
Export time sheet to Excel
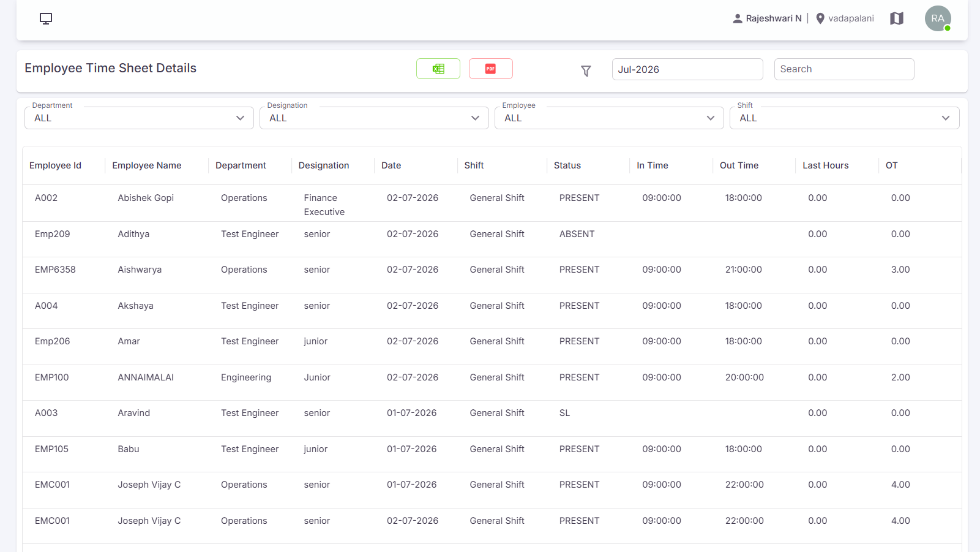438,69
